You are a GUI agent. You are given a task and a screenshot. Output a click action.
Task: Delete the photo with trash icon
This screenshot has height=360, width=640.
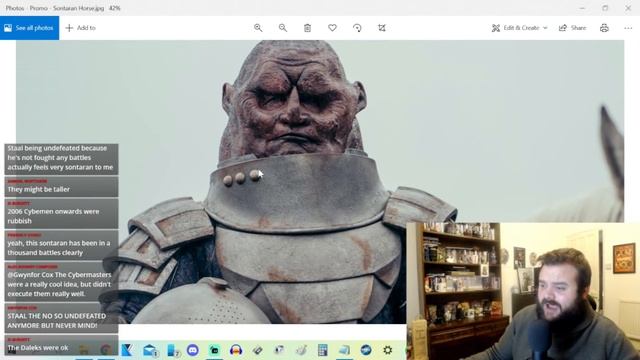coord(307,28)
